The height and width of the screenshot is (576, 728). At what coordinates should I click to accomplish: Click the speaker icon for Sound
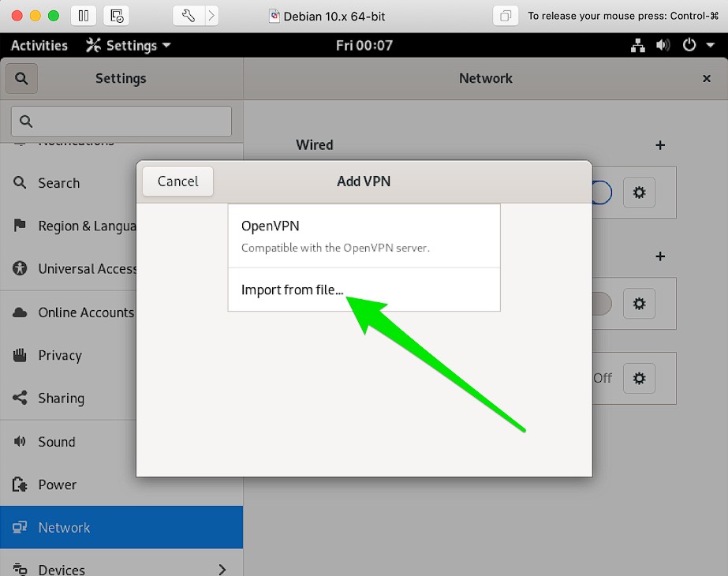pyautogui.click(x=20, y=441)
